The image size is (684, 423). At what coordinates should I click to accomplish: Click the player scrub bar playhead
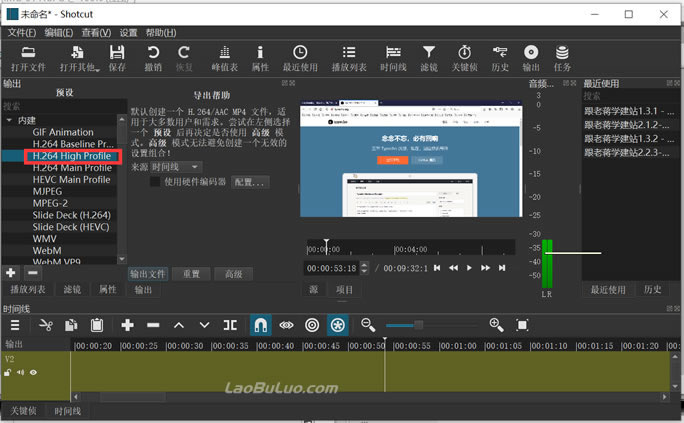[x=326, y=246]
